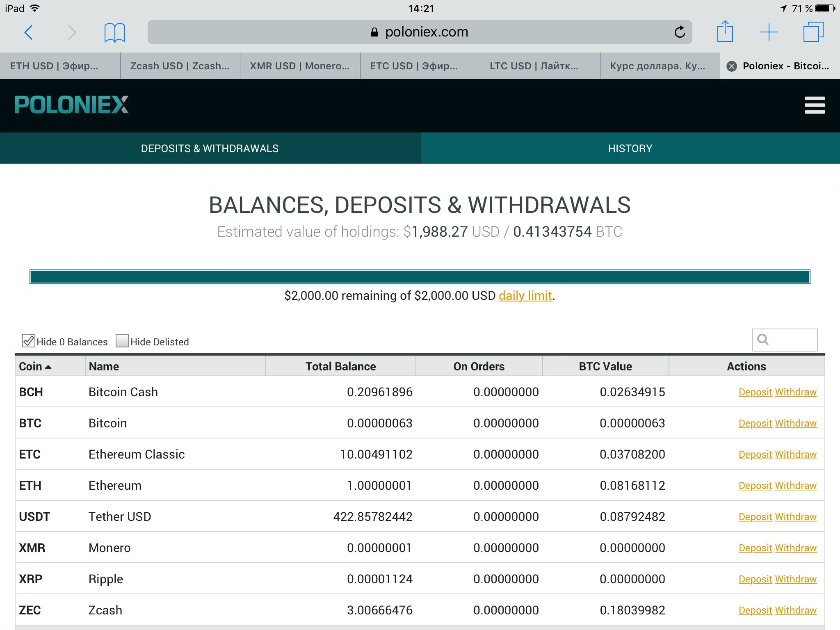Switch to the Zcash USD browser tab
840x630 pixels.
[x=180, y=66]
